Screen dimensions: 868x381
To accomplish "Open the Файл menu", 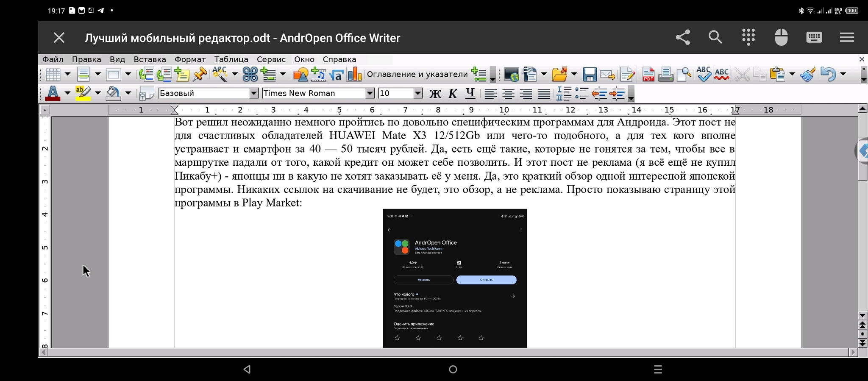I will click(53, 59).
